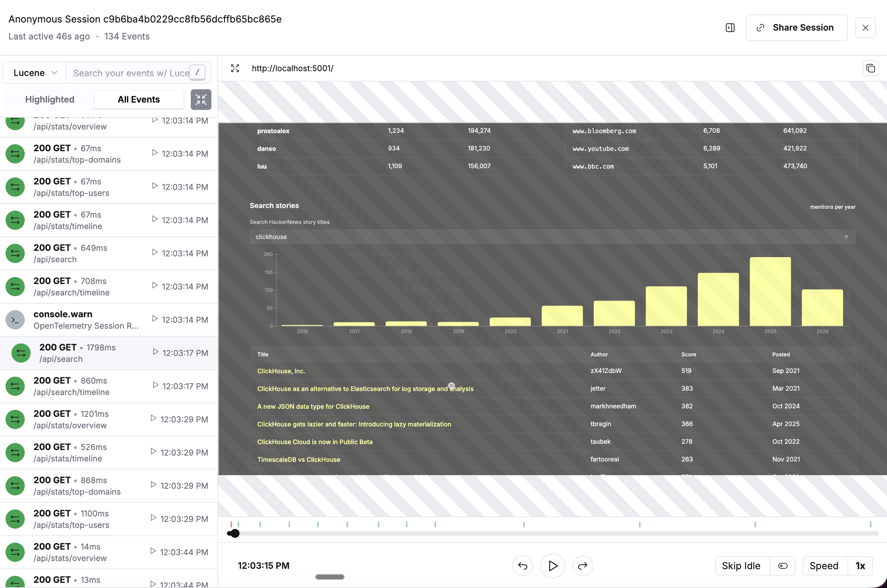Click the collapse events list icon
The height and width of the screenshot is (588, 887).
[201, 100]
